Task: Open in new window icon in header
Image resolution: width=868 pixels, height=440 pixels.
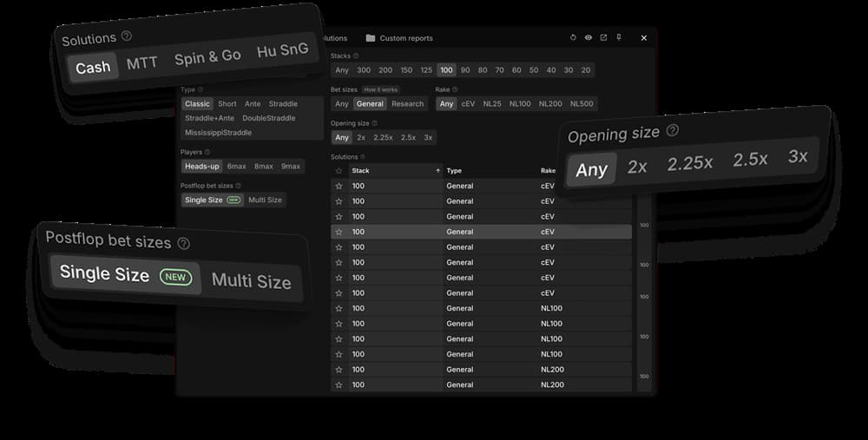Action: click(603, 37)
